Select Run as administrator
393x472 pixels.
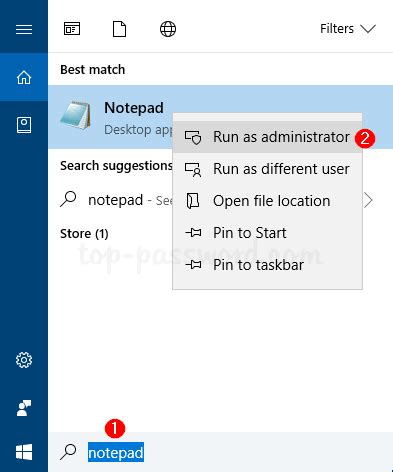tap(267, 137)
